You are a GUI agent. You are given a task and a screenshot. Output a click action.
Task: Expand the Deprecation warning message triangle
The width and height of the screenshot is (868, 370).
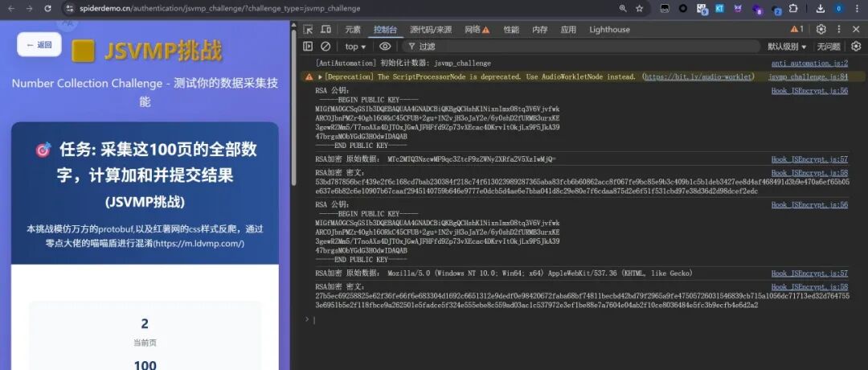(320, 77)
